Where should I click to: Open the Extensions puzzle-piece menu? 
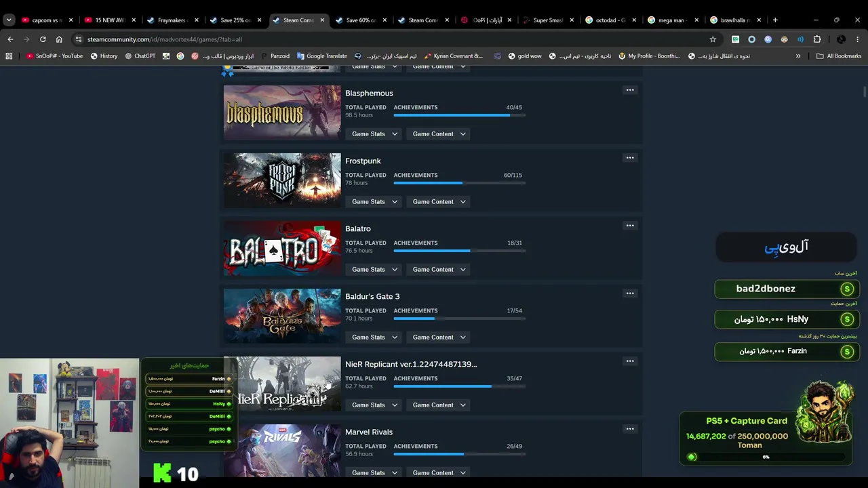pyautogui.click(x=817, y=39)
